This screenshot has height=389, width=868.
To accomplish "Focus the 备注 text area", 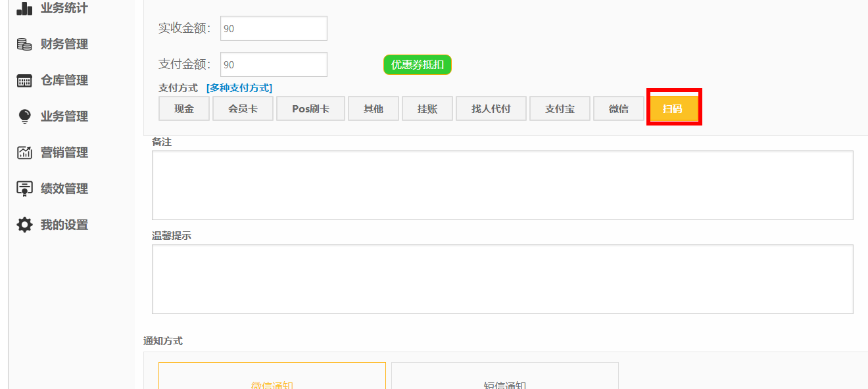I will point(502,185).
